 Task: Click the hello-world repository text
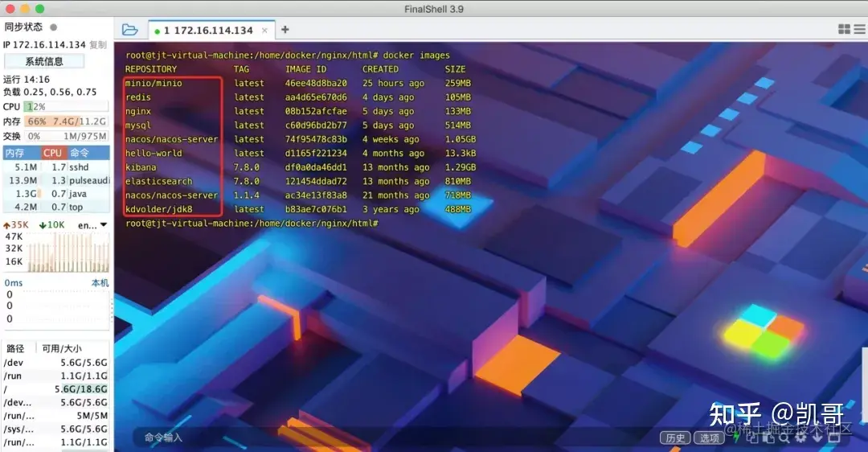[x=154, y=154]
